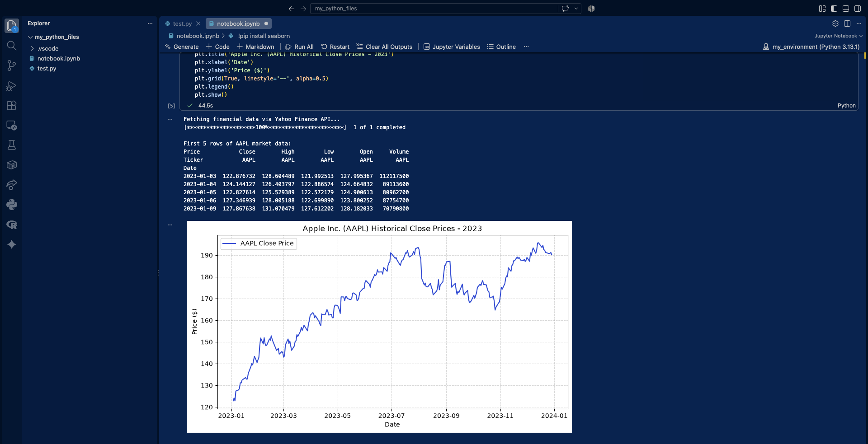Click the circular icon beside the command center
Screen dimensions: 868x444
click(591, 9)
